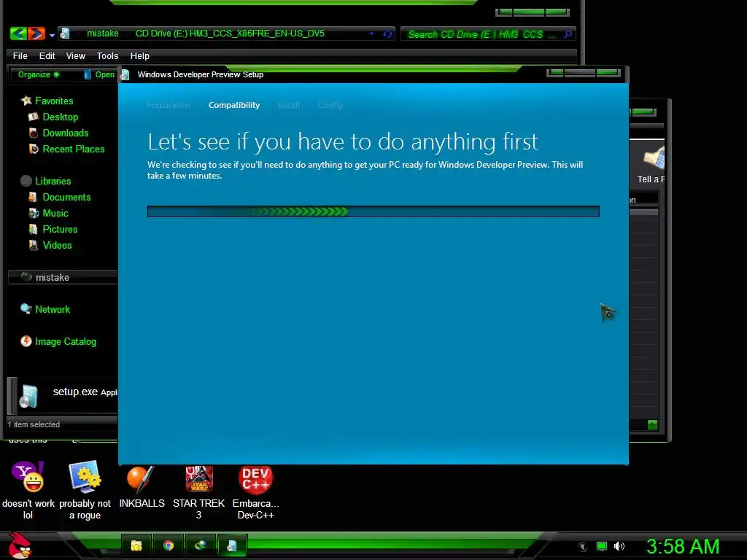Open File Explorer from the taskbar
This screenshot has height=560, width=747.
pyautogui.click(x=136, y=545)
